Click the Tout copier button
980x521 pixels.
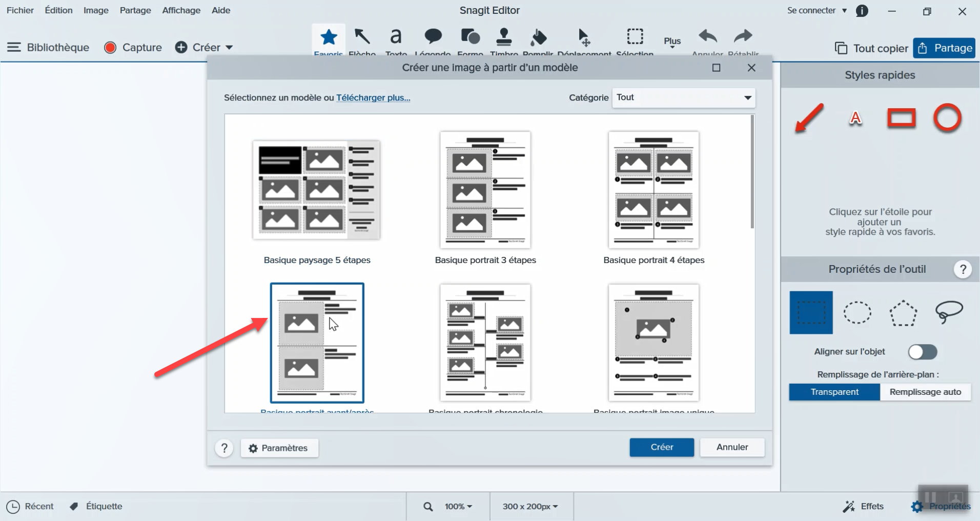(871, 48)
